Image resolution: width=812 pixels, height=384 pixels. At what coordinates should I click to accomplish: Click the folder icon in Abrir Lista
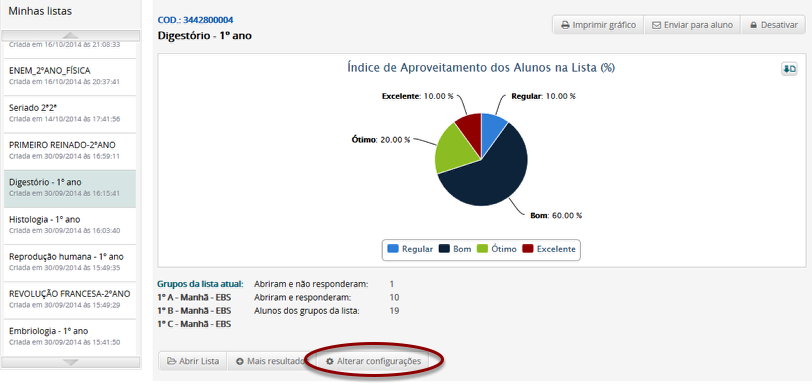point(171,361)
